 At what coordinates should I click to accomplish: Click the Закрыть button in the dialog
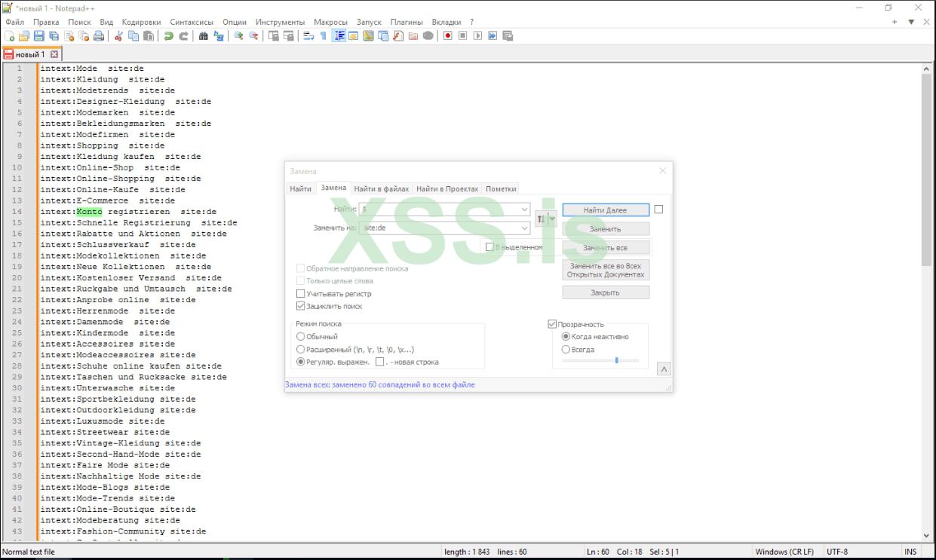click(606, 292)
